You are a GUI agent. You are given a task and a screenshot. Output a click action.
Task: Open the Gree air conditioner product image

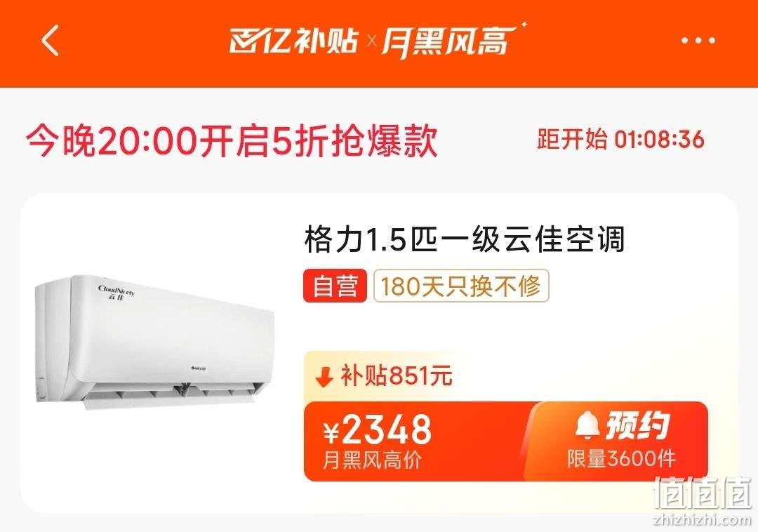(154, 342)
